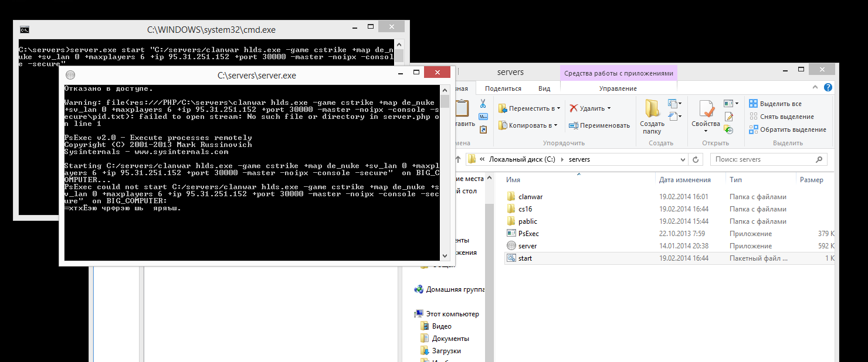Click the PsExec application file icon
Screen dimensions: 868x362
(x=511, y=234)
